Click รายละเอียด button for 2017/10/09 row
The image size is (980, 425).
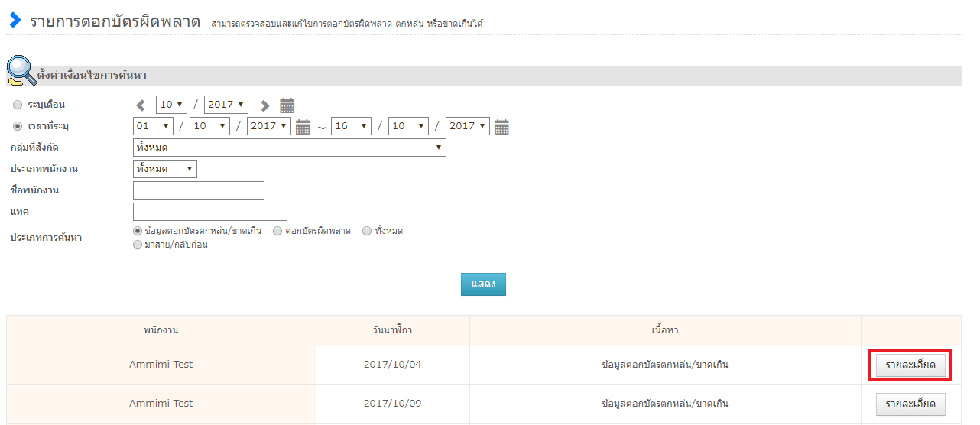click(x=910, y=404)
